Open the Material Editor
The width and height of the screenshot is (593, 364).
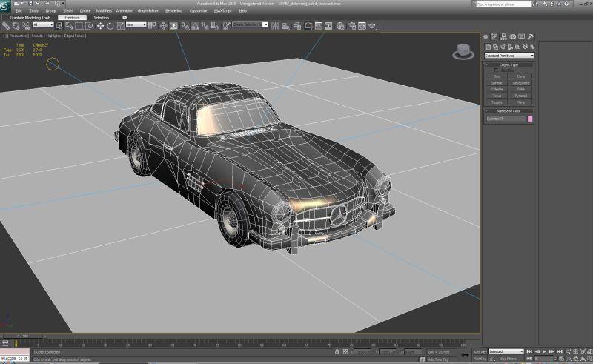click(340, 26)
